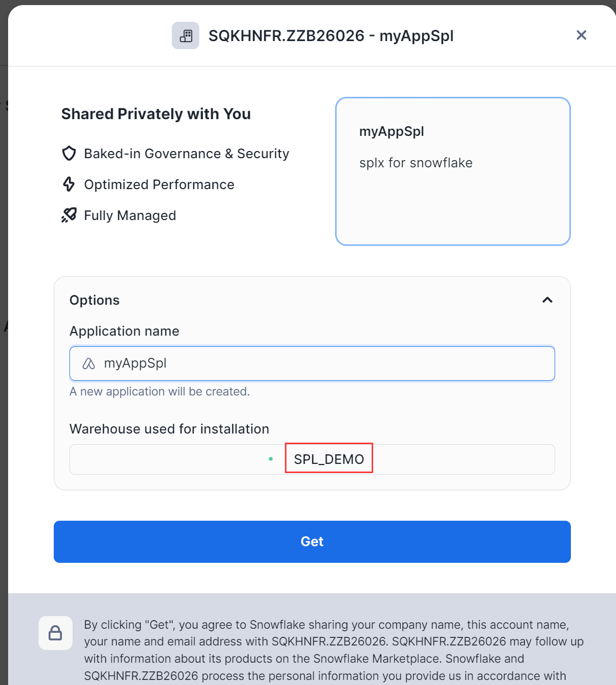
Task: Click the Warehouse used for installation label
Action: [169, 429]
